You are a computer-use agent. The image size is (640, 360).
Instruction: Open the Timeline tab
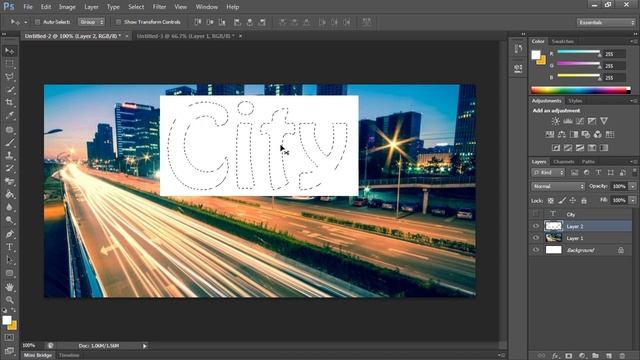pos(69,356)
